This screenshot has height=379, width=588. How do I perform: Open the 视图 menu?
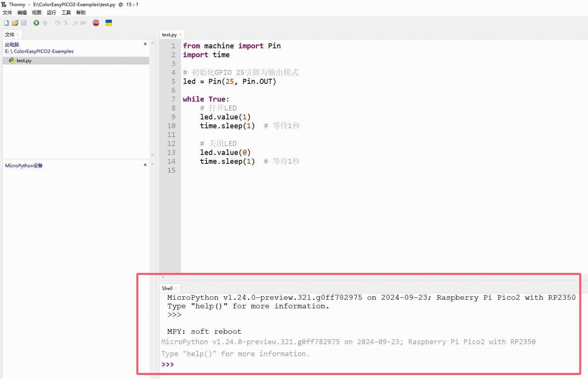tap(37, 13)
